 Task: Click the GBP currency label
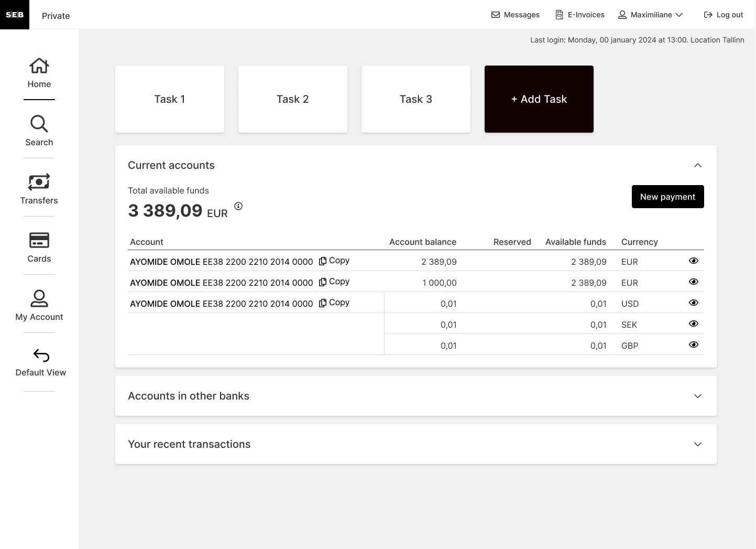click(x=630, y=346)
